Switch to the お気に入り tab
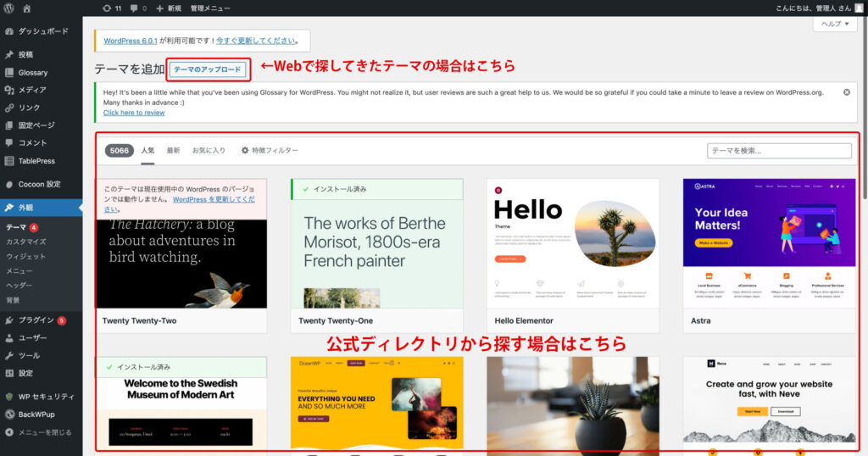The image size is (868, 456). point(208,150)
